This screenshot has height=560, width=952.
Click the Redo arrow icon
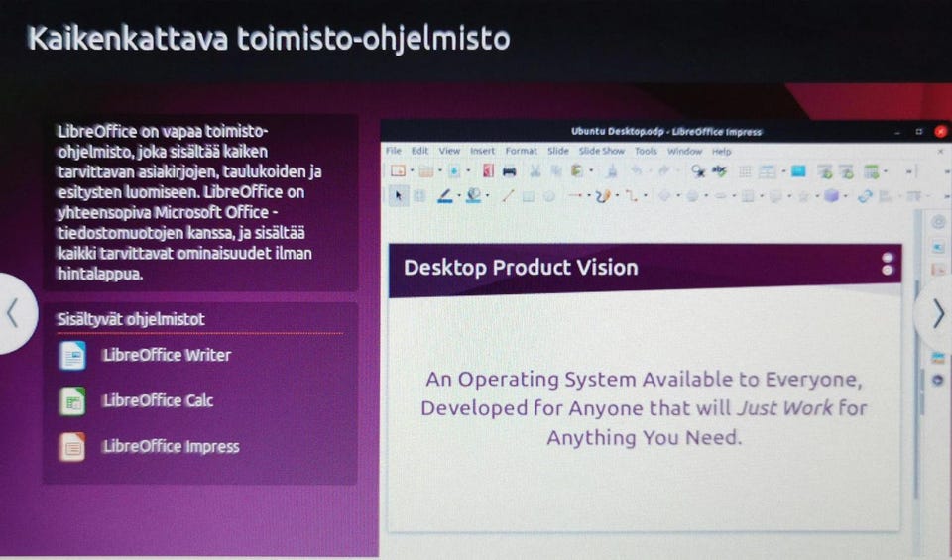point(663,171)
